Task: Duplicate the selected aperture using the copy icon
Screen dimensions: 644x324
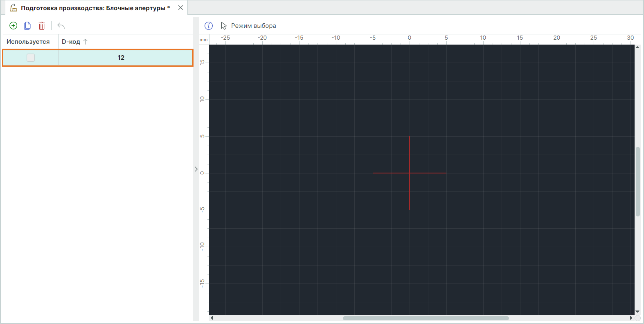Action: click(x=27, y=26)
